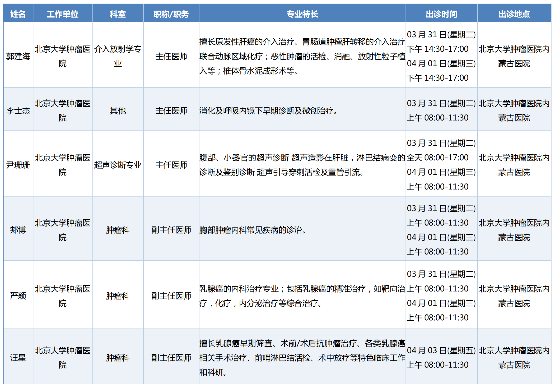
Task: Select the name cell 严颖
Action: point(18,296)
